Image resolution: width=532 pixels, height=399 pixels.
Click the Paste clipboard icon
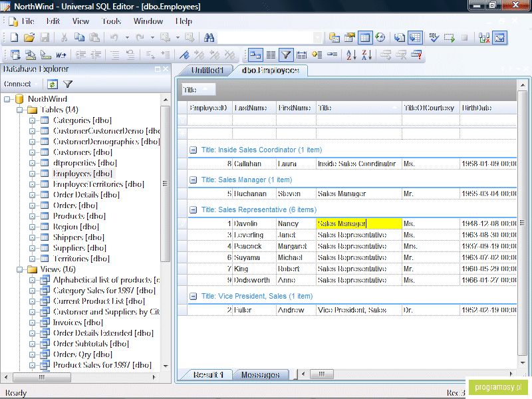pos(94,37)
